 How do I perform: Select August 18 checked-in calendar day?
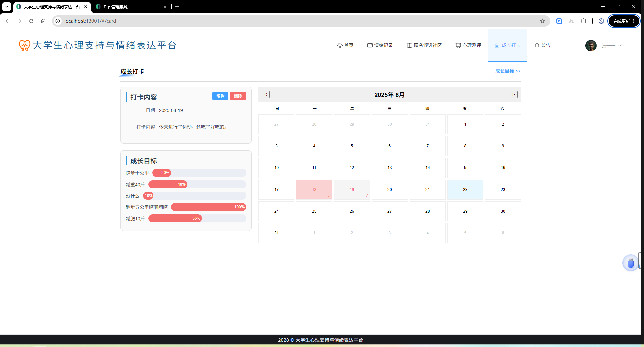point(314,190)
